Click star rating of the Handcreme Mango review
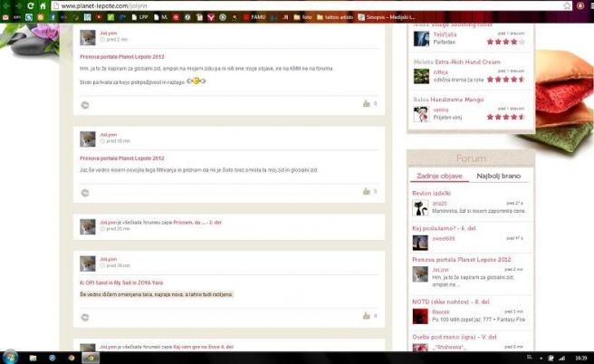Image resolution: width=594 pixels, height=364 pixels. point(506,117)
